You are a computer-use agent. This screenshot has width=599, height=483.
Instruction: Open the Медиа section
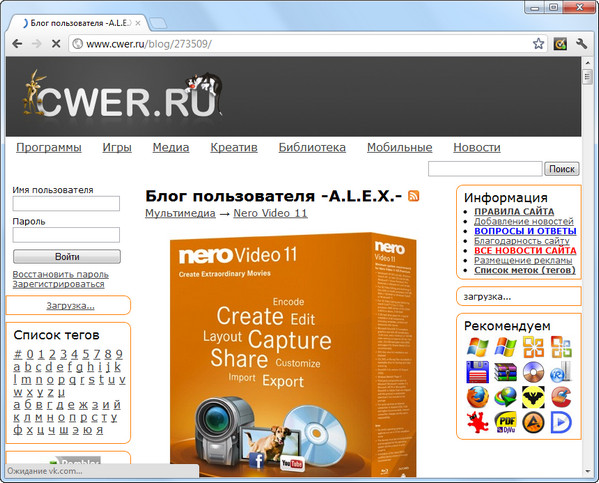(x=171, y=147)
